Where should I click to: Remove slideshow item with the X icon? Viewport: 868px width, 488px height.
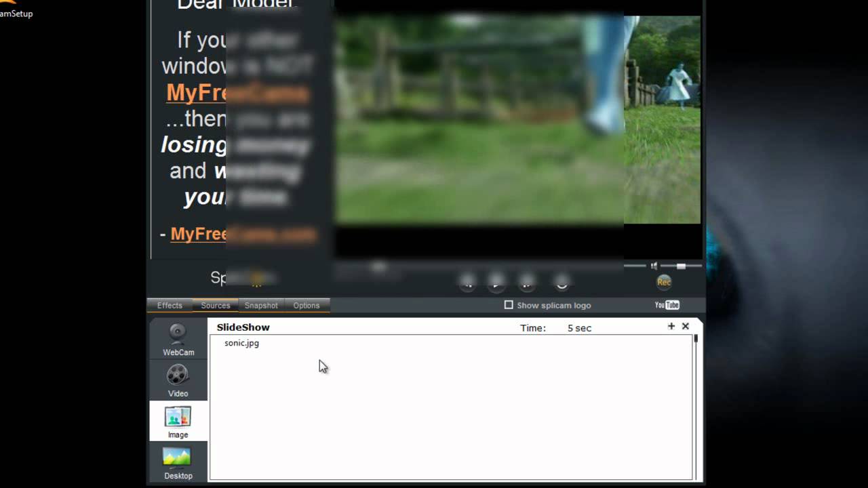click(686, 326)
